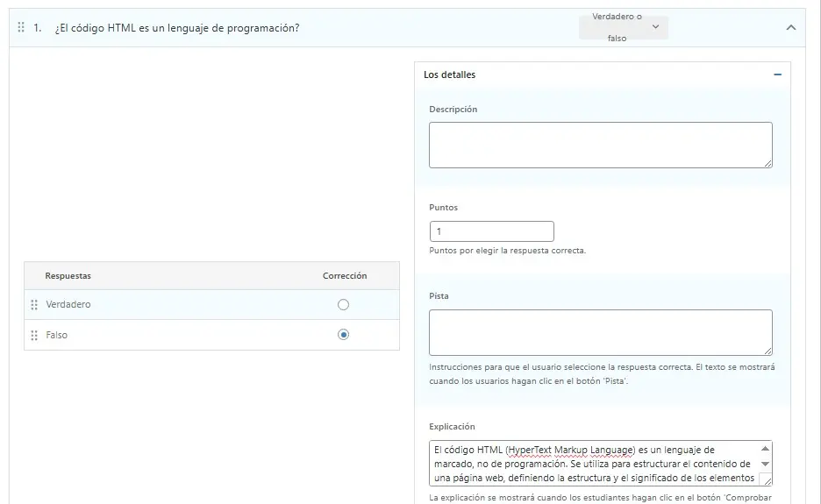
Task: Click the Respuestas column header
Action: point(68,276)
